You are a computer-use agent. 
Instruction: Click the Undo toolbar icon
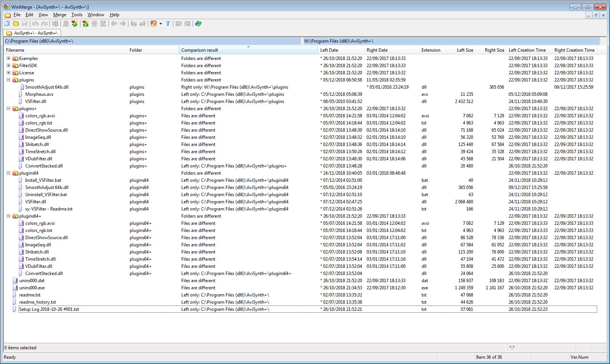pos(36,24)
